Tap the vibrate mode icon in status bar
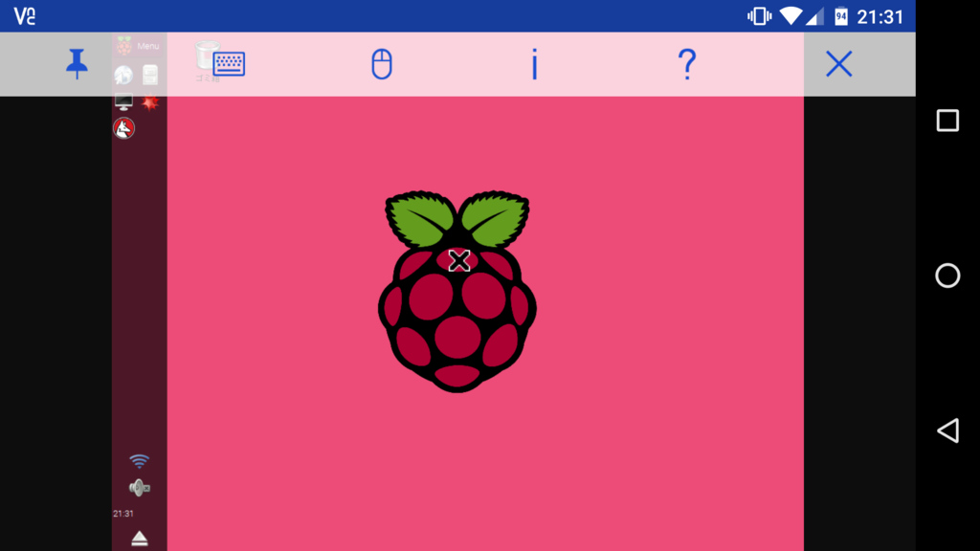The height and width of the screenshot is (551, 980). (x=759, y=16)
